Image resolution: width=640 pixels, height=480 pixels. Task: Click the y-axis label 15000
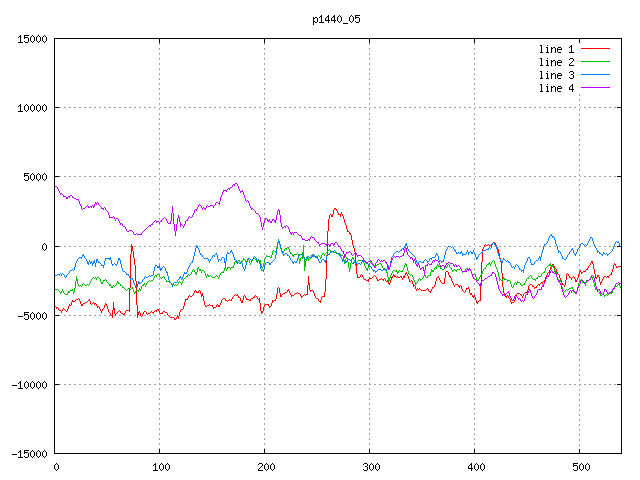pyautogui.click(x=32, y=39)
